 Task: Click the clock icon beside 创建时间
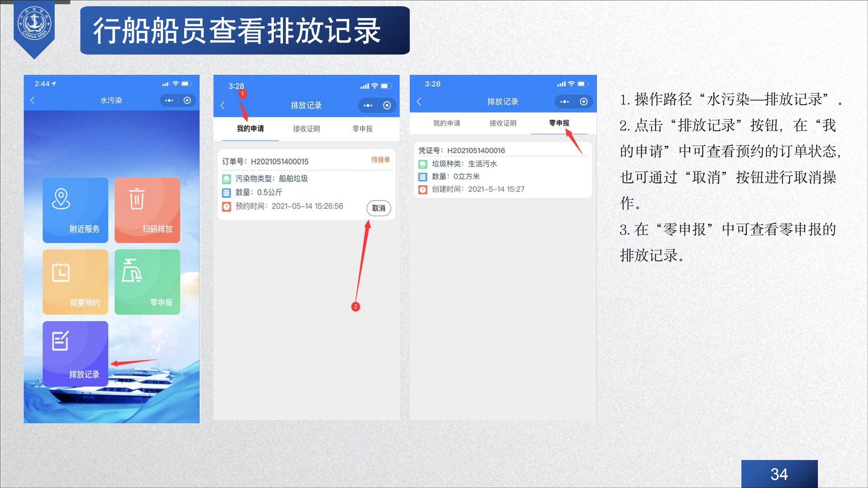point(422,189)
